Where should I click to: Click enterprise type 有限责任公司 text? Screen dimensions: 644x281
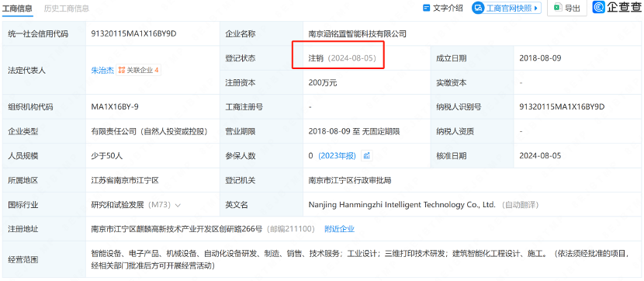pyautogui.click(x=149, y=131)
